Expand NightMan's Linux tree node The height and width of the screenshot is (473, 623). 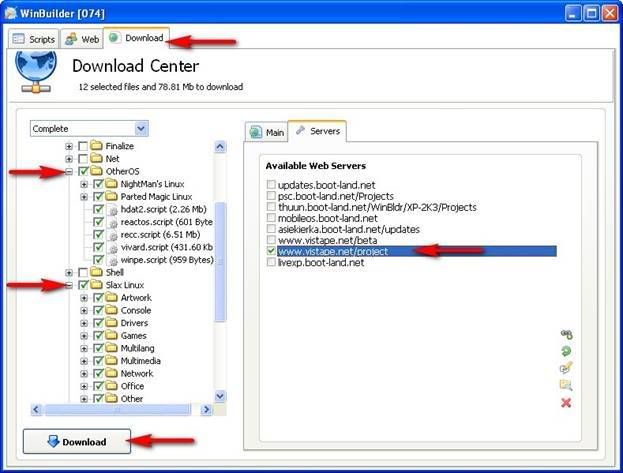coord(84,184)
